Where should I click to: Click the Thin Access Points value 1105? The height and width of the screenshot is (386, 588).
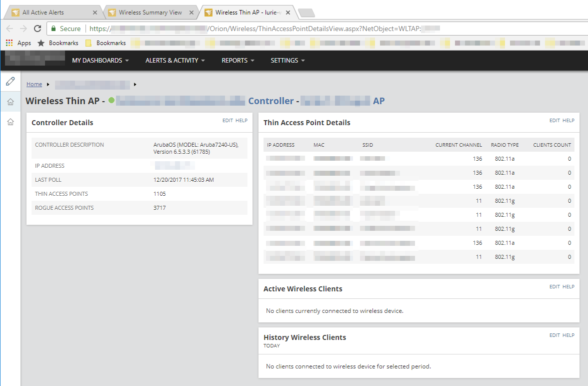pos(159,194)
